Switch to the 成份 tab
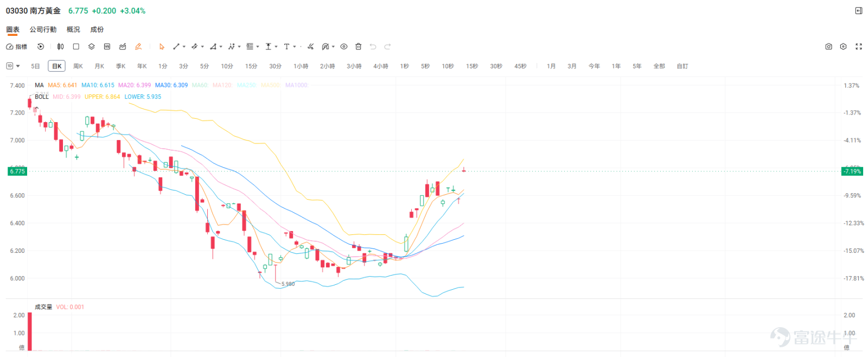The image size is (868, 357). click(x=97, y=29)
